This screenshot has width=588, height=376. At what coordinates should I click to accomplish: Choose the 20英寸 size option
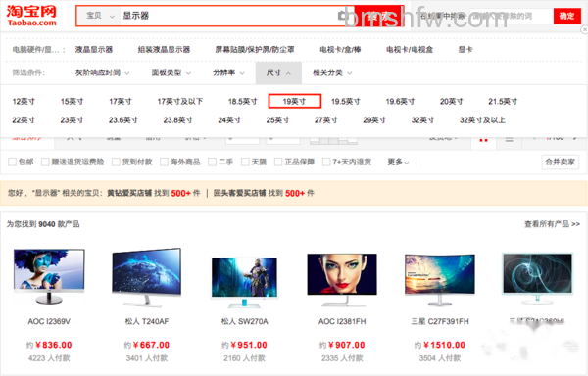[x=452, y=102]
